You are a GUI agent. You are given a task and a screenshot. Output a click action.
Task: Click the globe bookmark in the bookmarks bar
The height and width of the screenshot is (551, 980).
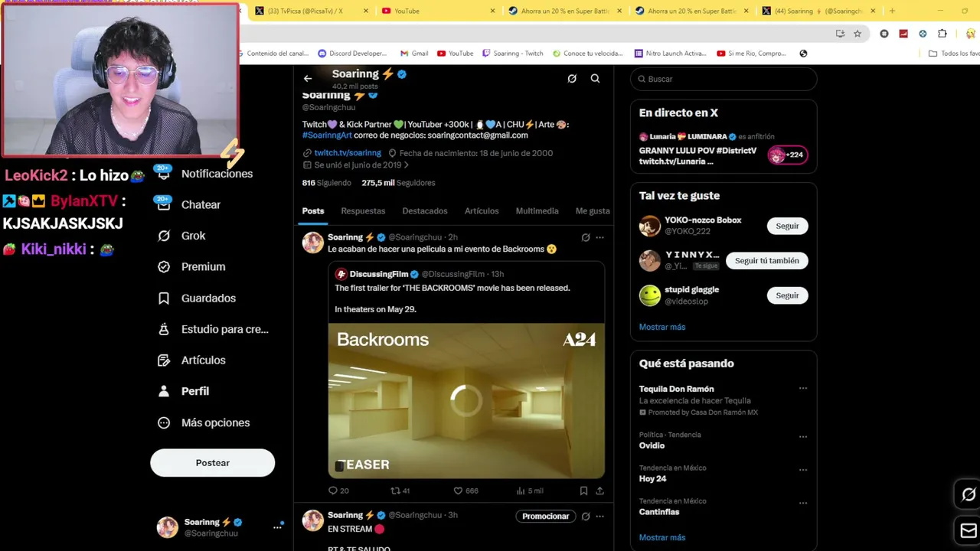point(803,54)
